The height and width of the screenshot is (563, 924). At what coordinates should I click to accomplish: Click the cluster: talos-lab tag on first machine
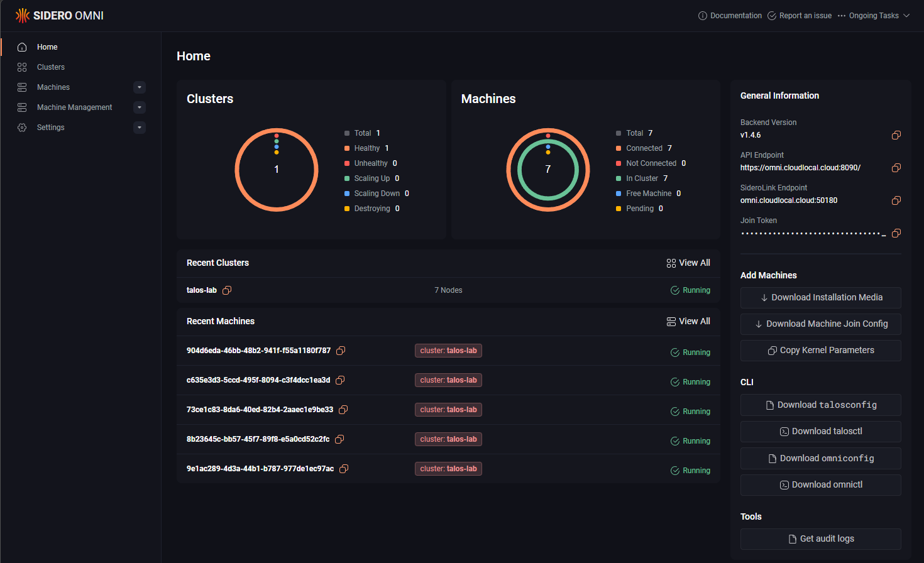[448, 351]
